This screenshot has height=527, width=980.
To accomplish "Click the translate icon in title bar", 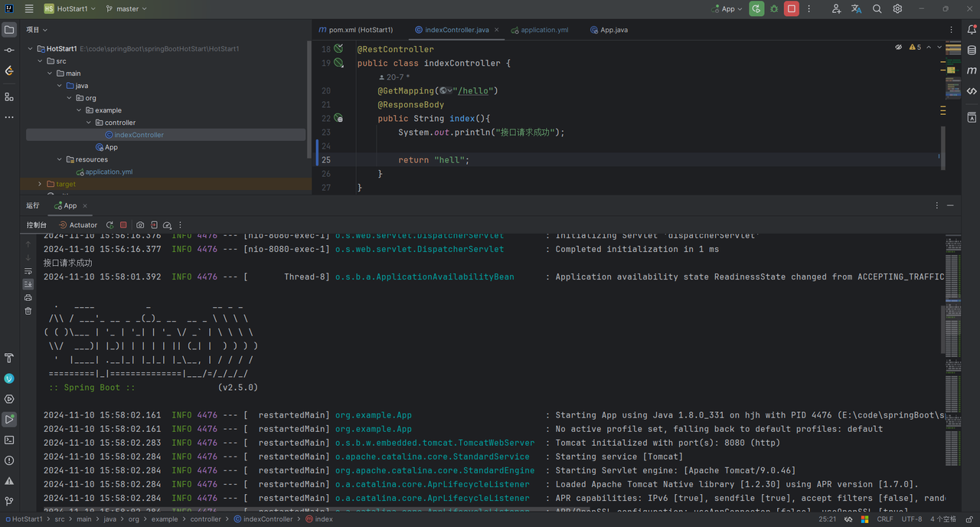I will point(856,9).
